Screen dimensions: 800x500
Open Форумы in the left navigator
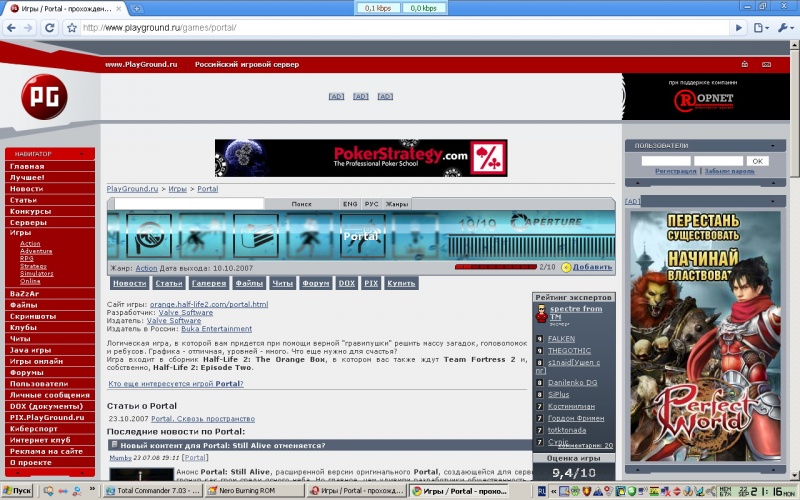click(x=26, y=372)
